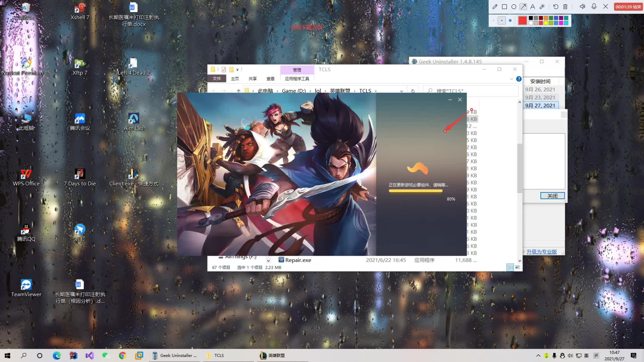Choose the largest brush size dot
The image size is (644, 362).
(510, 20)
